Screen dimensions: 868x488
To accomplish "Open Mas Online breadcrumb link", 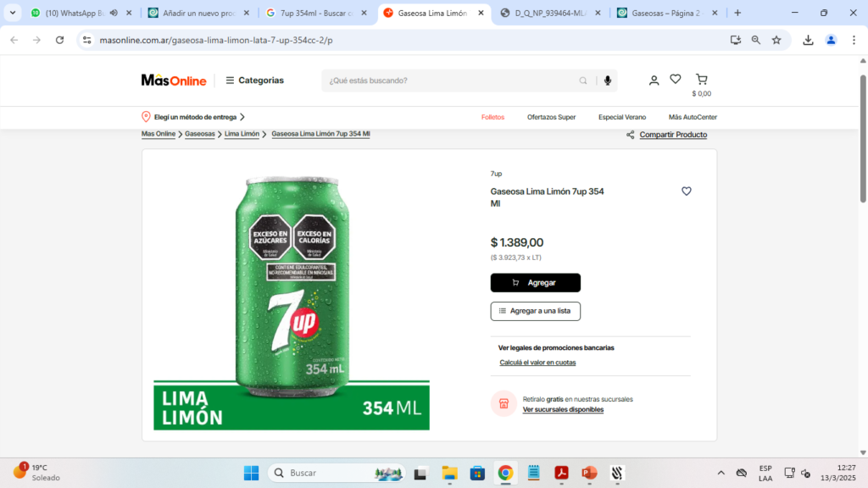I will click(x=159, y=134).
